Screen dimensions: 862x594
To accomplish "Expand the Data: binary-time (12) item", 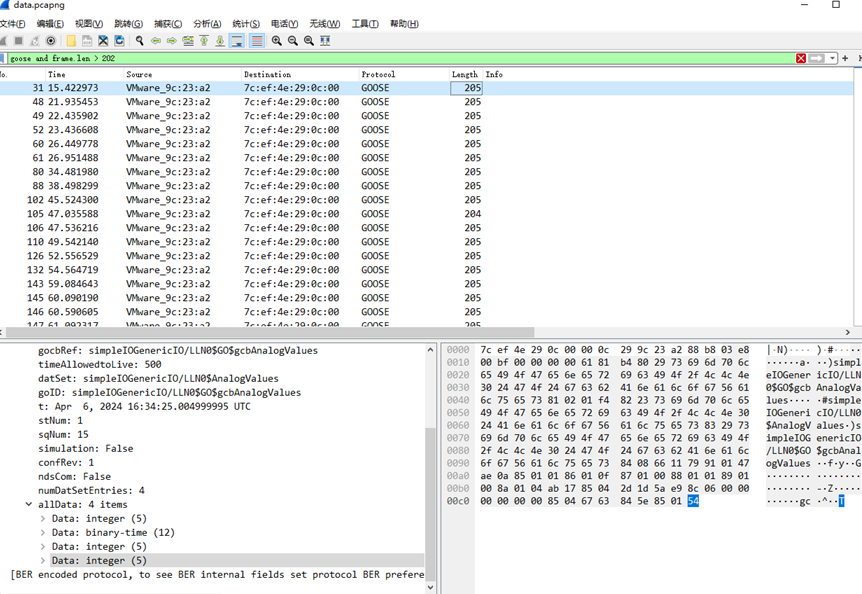I will tap(43, 533).
